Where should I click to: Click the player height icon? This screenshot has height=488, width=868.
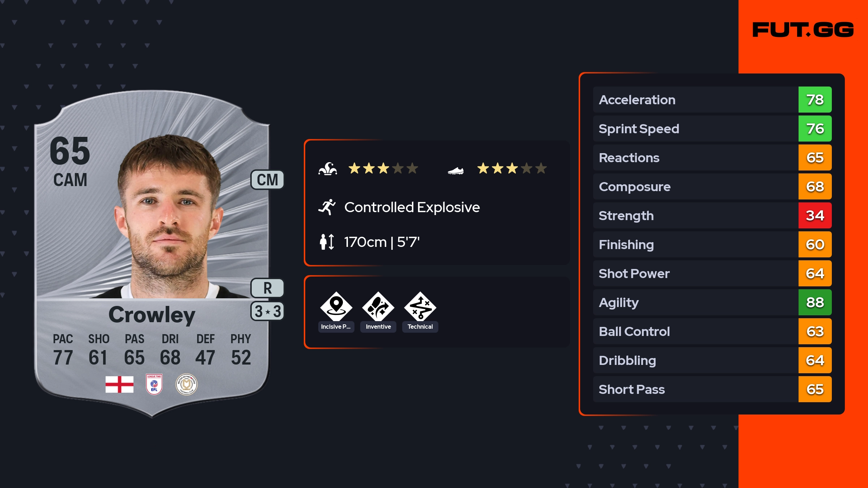[327, 242]
